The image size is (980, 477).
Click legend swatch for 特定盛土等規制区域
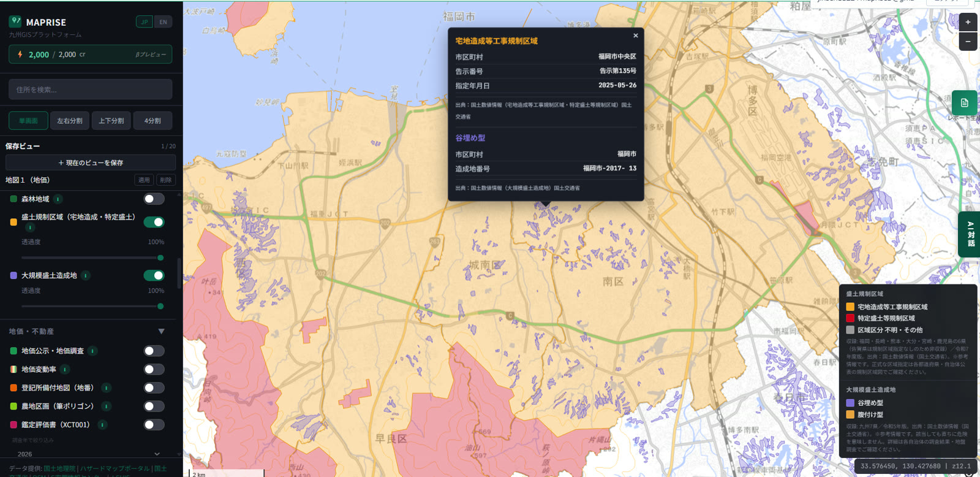850,318
